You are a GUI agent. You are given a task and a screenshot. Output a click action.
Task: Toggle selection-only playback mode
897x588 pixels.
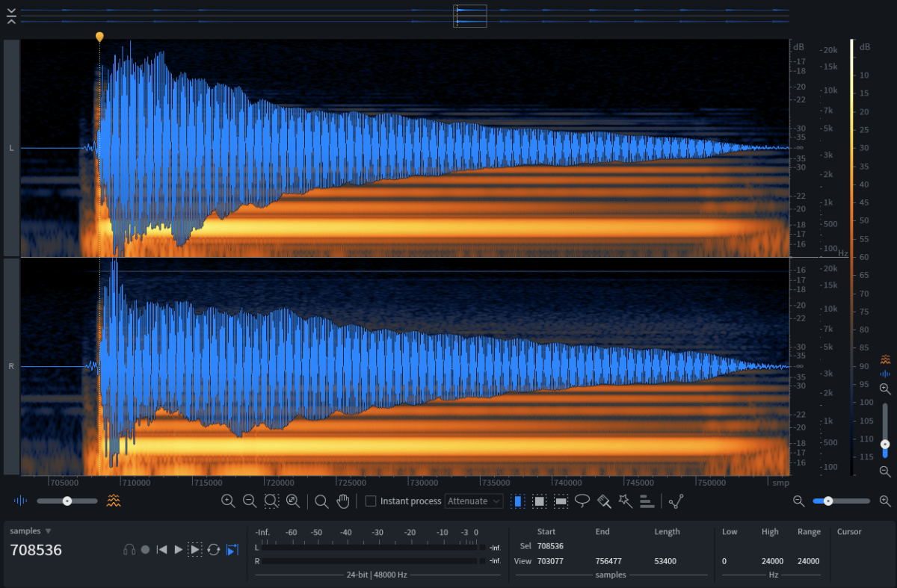194,549
